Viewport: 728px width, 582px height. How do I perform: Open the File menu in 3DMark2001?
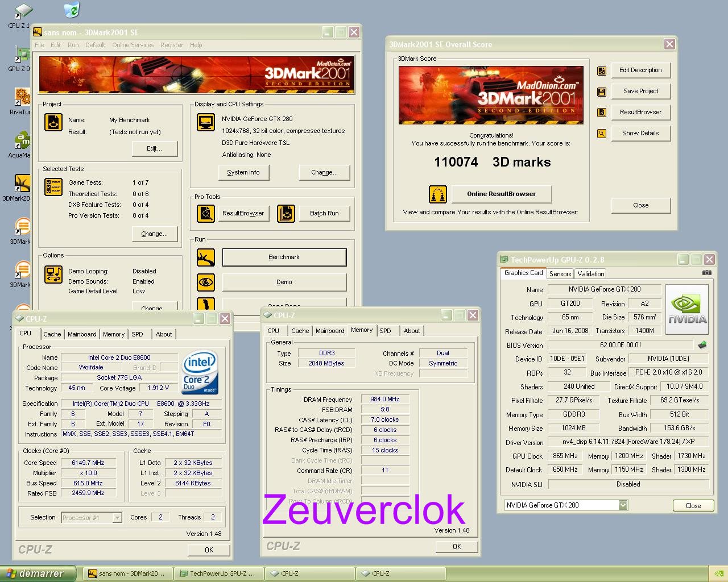point(39,45)
